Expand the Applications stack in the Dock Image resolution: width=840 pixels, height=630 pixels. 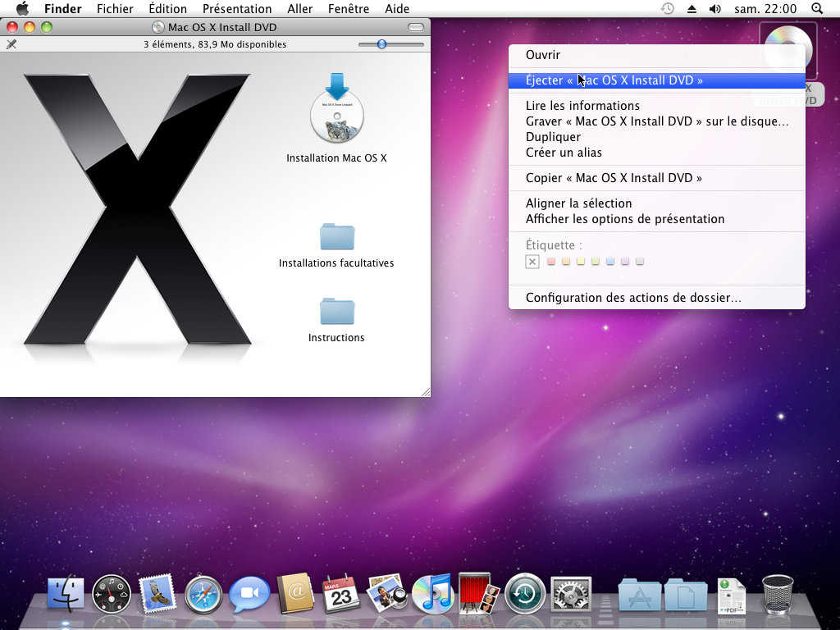tap(639, 593)
